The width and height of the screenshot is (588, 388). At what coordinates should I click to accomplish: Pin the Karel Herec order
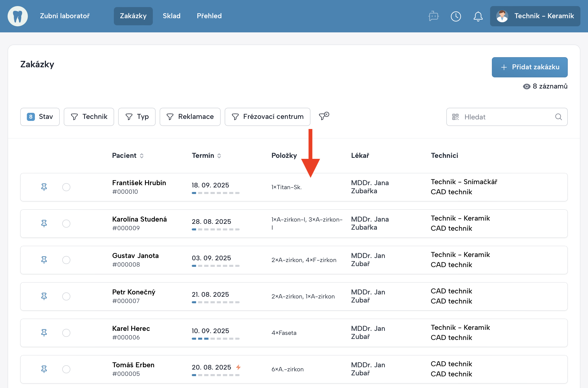(x=44, y=333)
